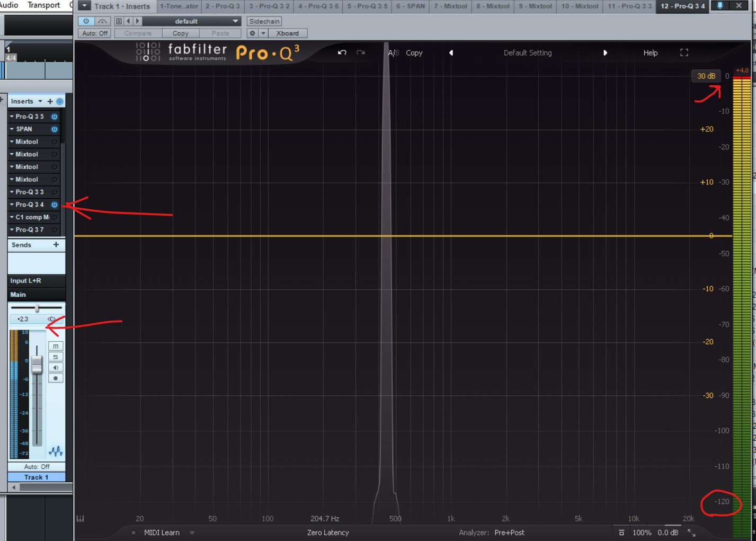Toggle the bypass button next to power

pyautogui.click(x=102, y=21)
